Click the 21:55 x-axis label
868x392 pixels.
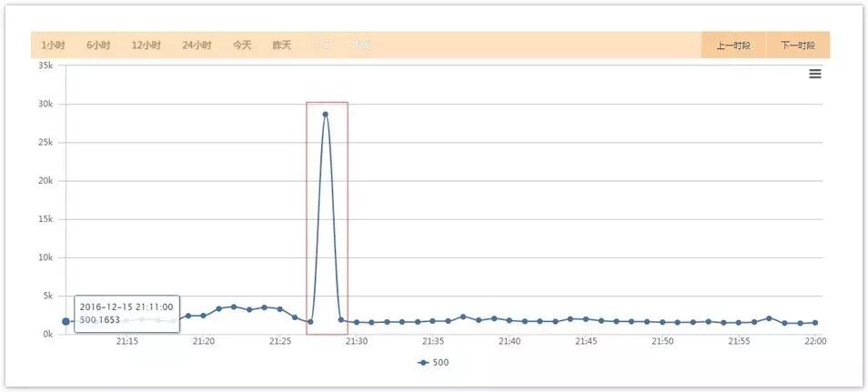click(739, 342)
